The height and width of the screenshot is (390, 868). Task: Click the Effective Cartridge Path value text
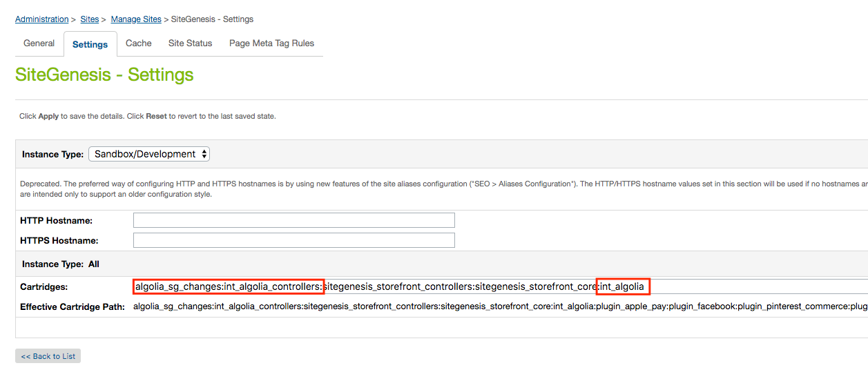pos(501,306)
